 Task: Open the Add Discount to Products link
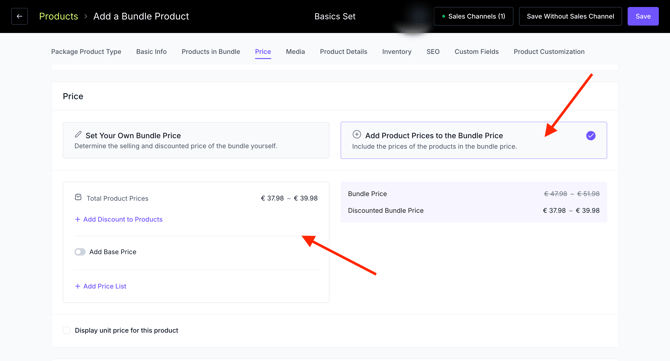pos(123,220)
